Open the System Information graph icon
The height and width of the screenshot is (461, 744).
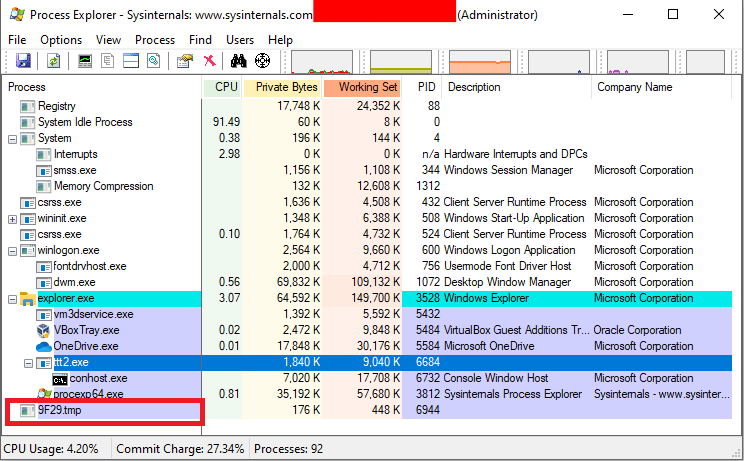[85, 61]
